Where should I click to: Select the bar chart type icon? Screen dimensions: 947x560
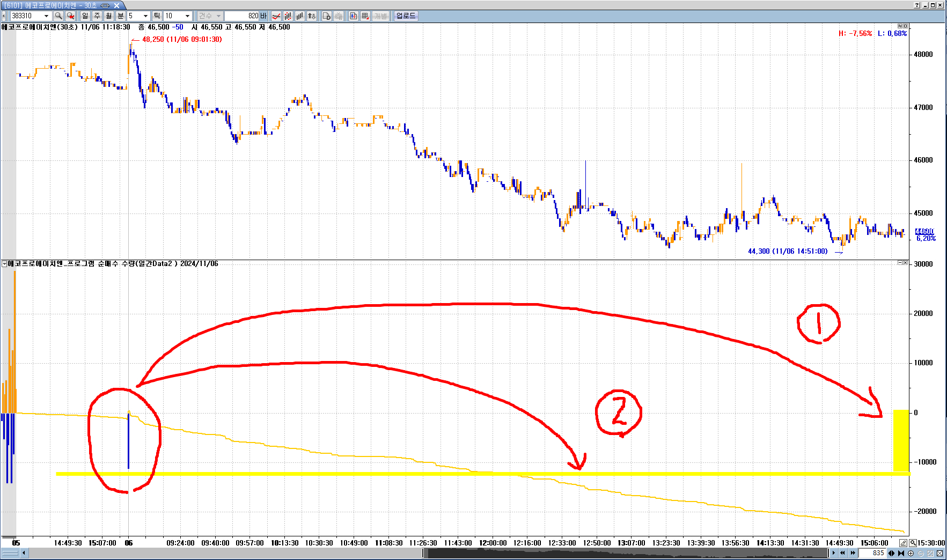[x=300, y=16]
